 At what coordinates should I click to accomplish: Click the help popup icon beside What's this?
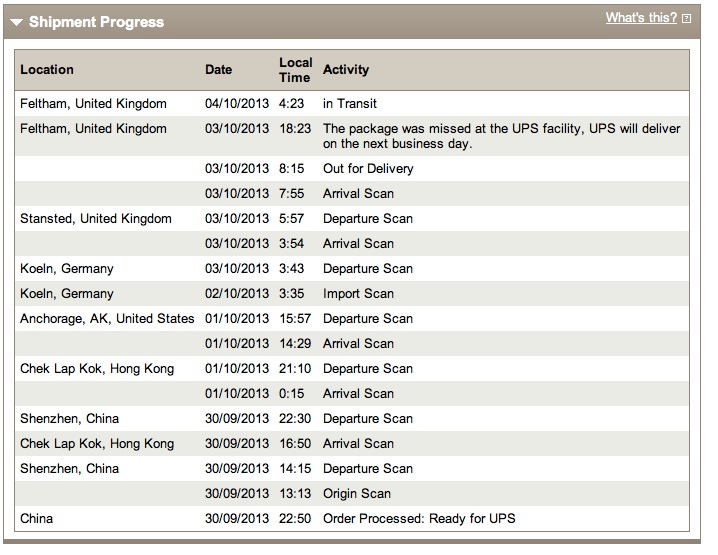pos(686,19)
